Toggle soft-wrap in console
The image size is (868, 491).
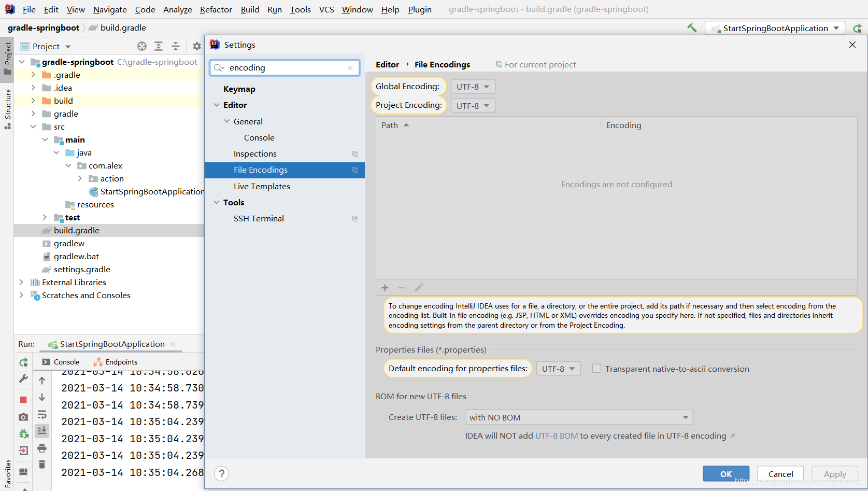(42, 414)
